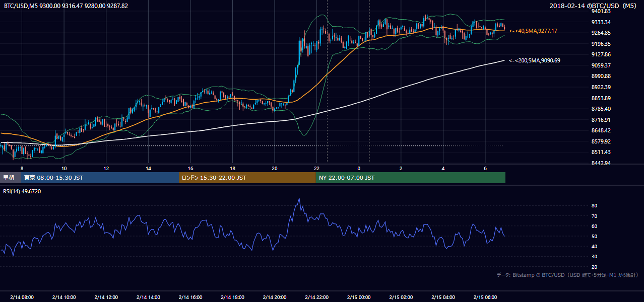Click bottom time label 2/14 12:00

click(x=106, y=297)
